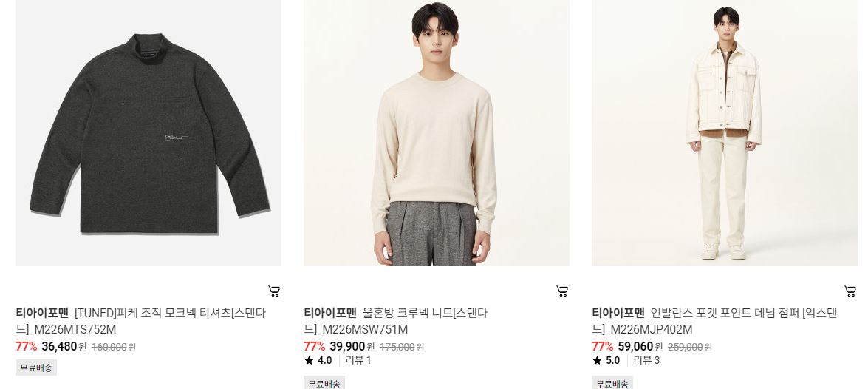
Task: Click the 5.0 star rating on jumper
Action: [x=606, y=361]
